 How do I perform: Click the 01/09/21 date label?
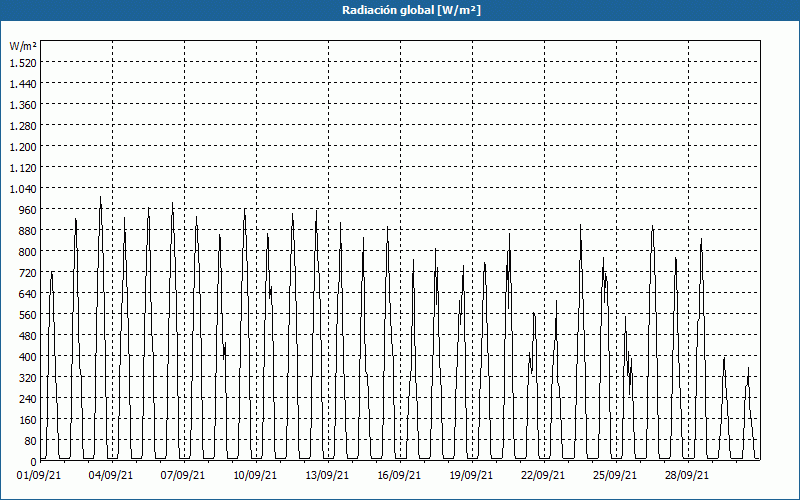[39, 475]
